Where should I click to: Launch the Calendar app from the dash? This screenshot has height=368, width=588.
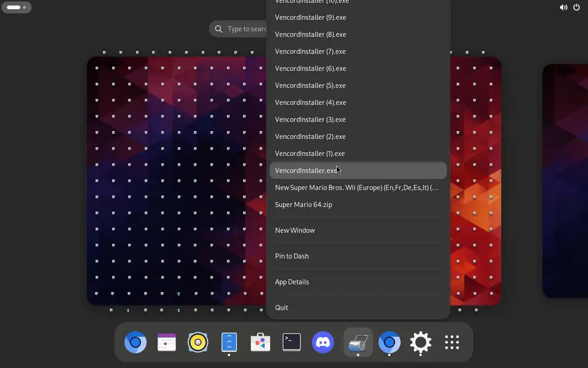click(x=167, y=342)
